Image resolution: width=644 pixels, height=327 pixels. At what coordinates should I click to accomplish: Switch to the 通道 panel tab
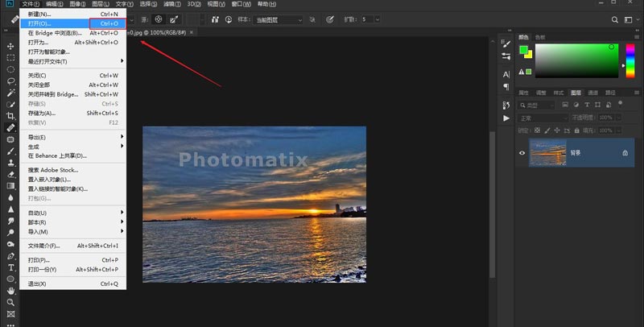pyautogui.click(x=593, y=93)
